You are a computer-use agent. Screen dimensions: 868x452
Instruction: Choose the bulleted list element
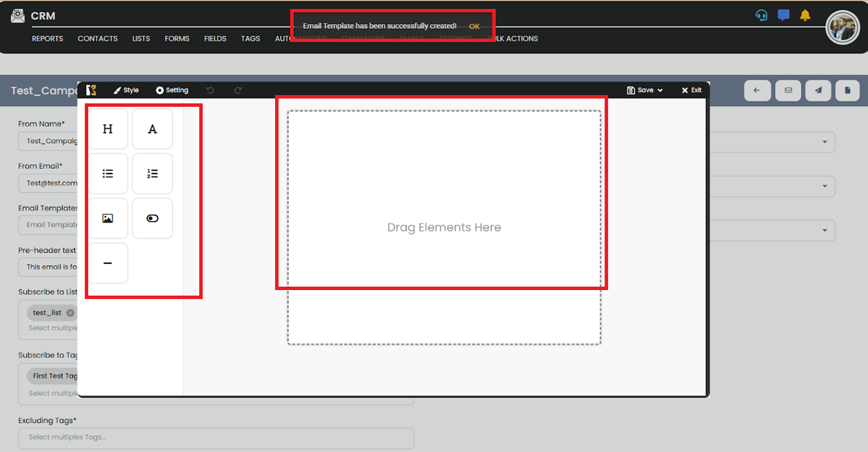tap(108, 174)
